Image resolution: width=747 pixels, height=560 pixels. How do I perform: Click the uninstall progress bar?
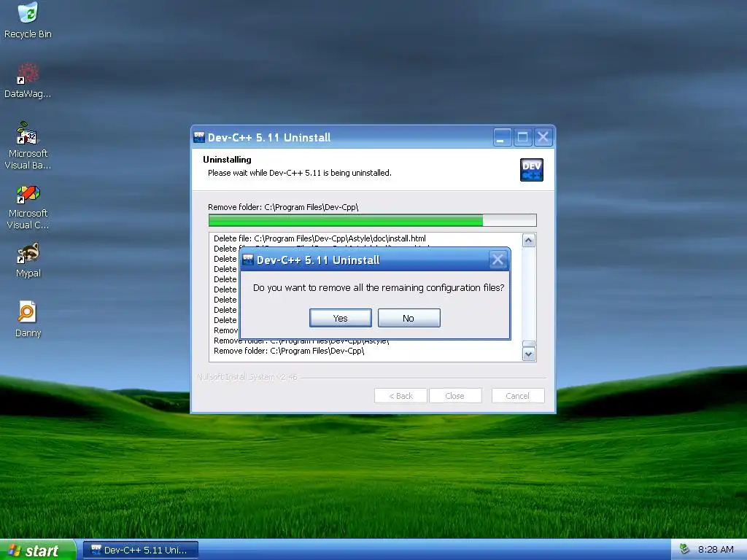pos(373,220)
